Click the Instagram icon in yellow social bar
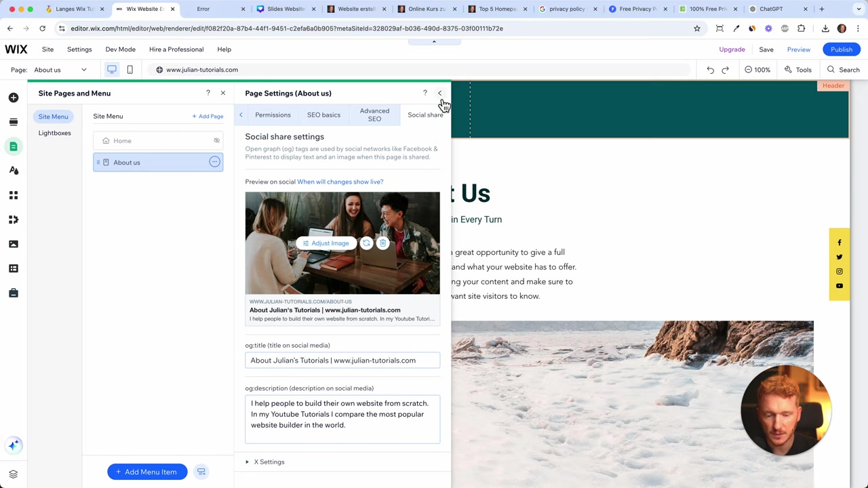Viewport: 868px width, 488px height. point(840,271)
